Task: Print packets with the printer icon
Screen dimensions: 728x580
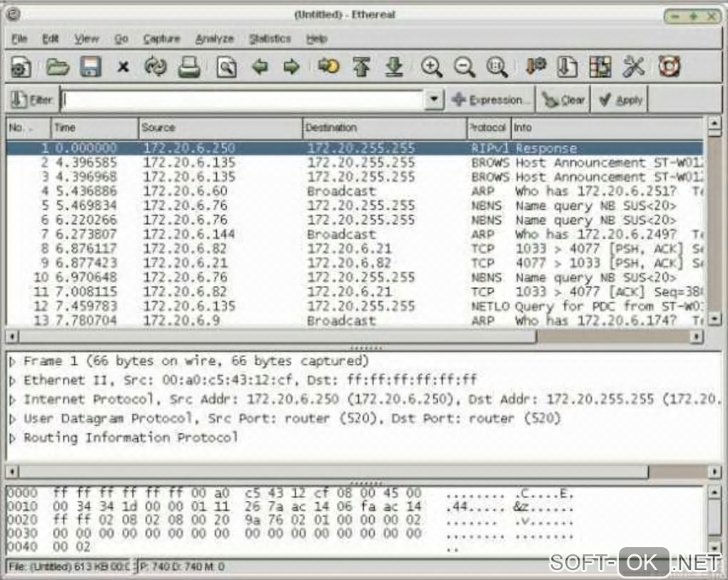Action: click(189, 67)
